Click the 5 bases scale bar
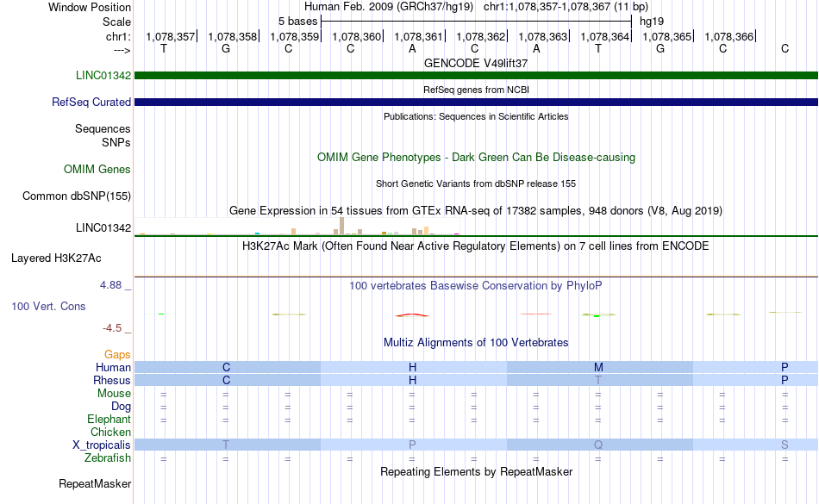 point(477,22)
